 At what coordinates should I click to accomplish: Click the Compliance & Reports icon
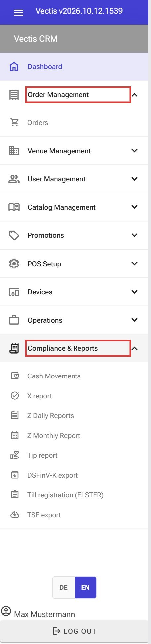pyautogui.click(x=14, y=348)
